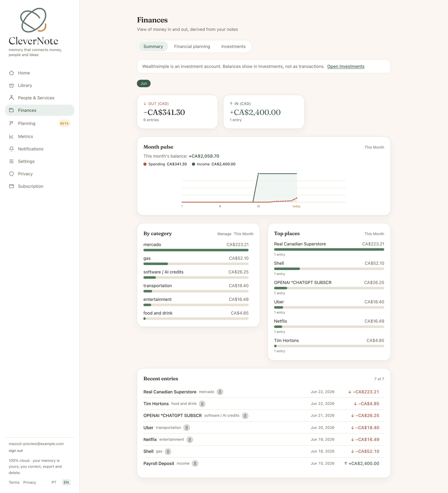The image size is (448, 493).
Task: Click the today marker on chart
Action: click(x=296, y=206)
